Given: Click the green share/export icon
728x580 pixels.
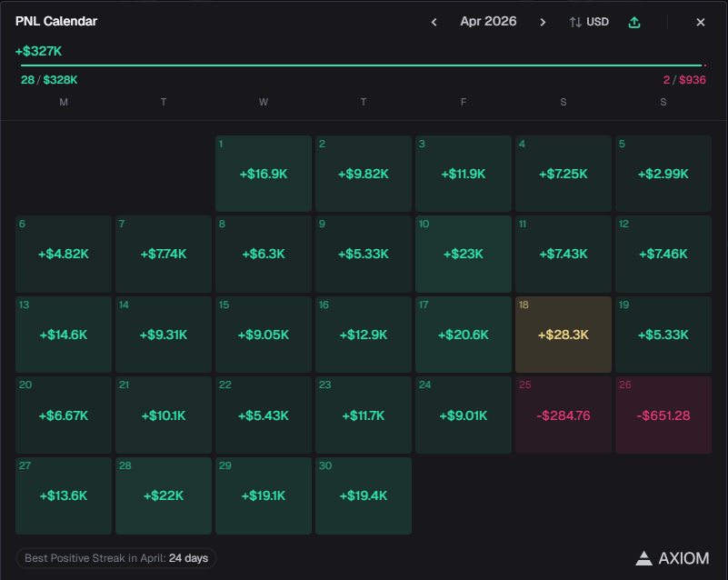Looking at the screenshot, I should (634, 22).
